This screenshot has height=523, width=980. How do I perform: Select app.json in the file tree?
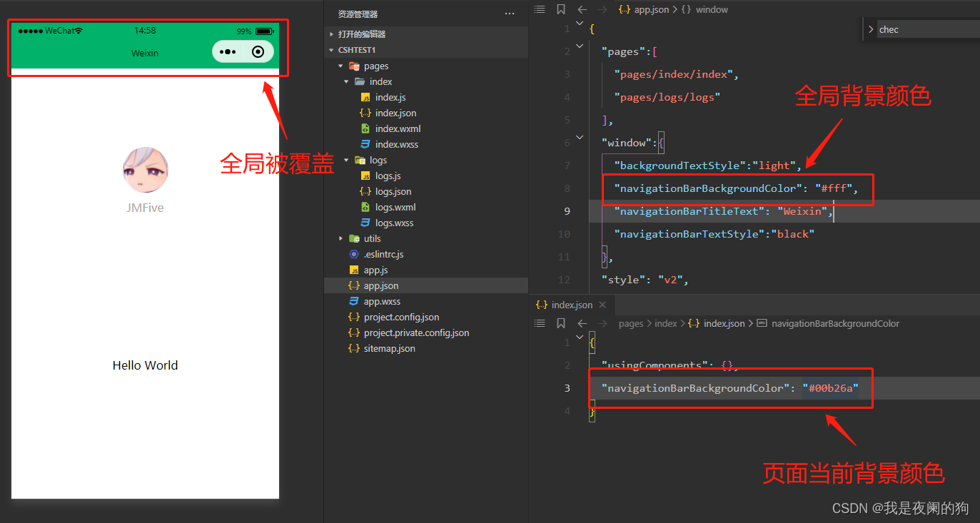426,285
